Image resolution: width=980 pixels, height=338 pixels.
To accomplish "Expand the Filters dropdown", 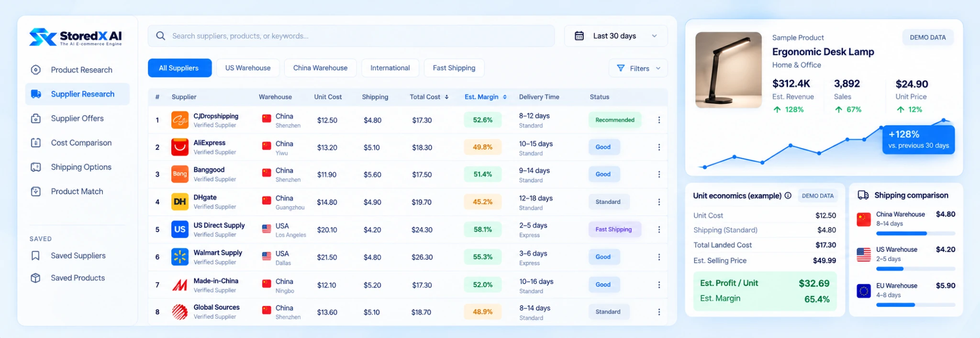I will click(x=638, y=68).
